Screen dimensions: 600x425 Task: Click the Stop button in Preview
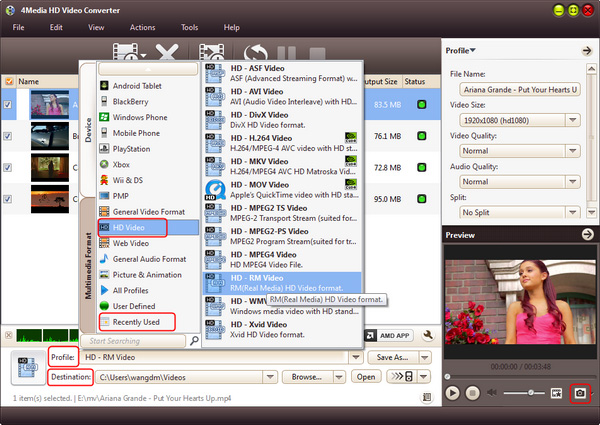point(472,394)
